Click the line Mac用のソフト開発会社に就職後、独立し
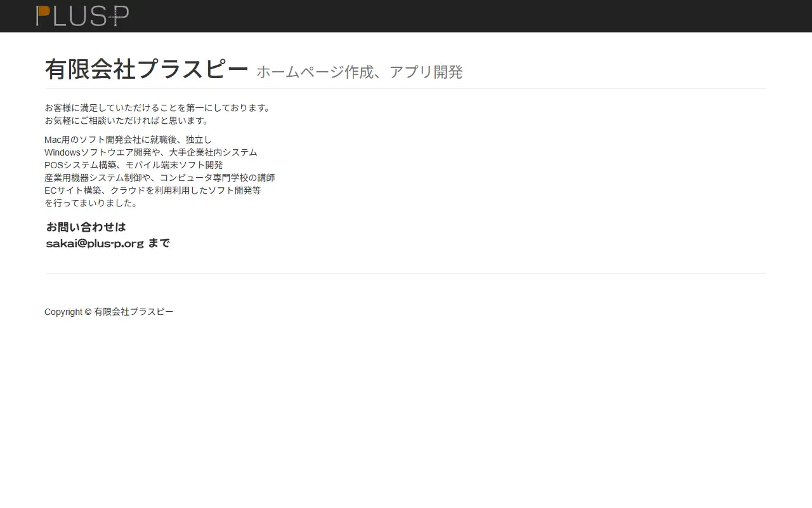Viewport: 812px width, 508px height. 128,140
